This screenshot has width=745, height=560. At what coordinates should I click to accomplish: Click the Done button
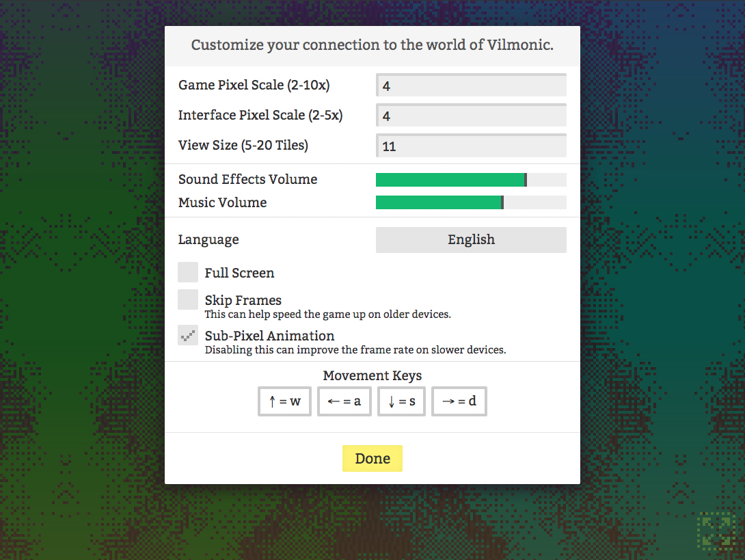coord(372,459)
